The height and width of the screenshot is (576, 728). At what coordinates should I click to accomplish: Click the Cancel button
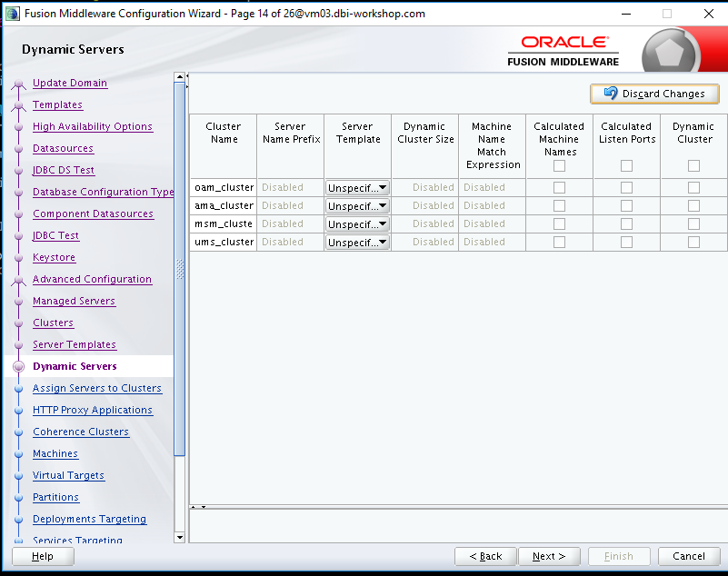(689, 556)
